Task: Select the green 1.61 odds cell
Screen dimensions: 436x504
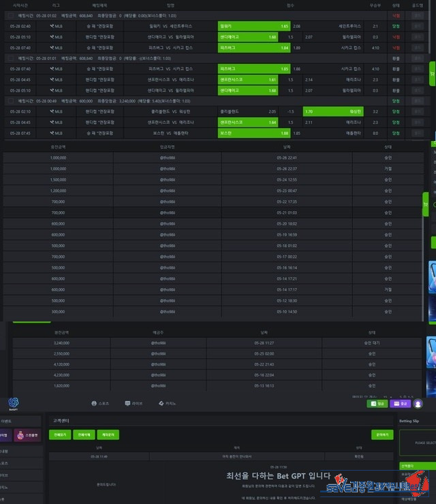Action: click(248, 80)
